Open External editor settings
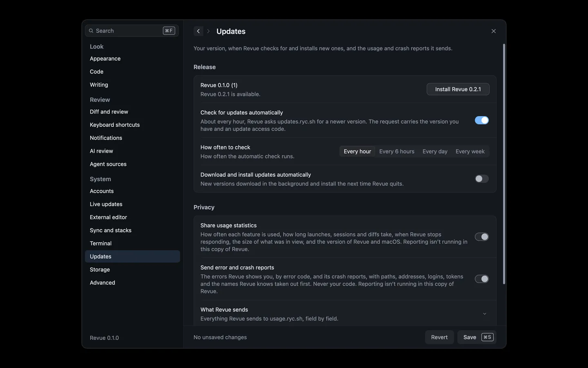Viewport: 588px width, 368px height. point(132,217)
